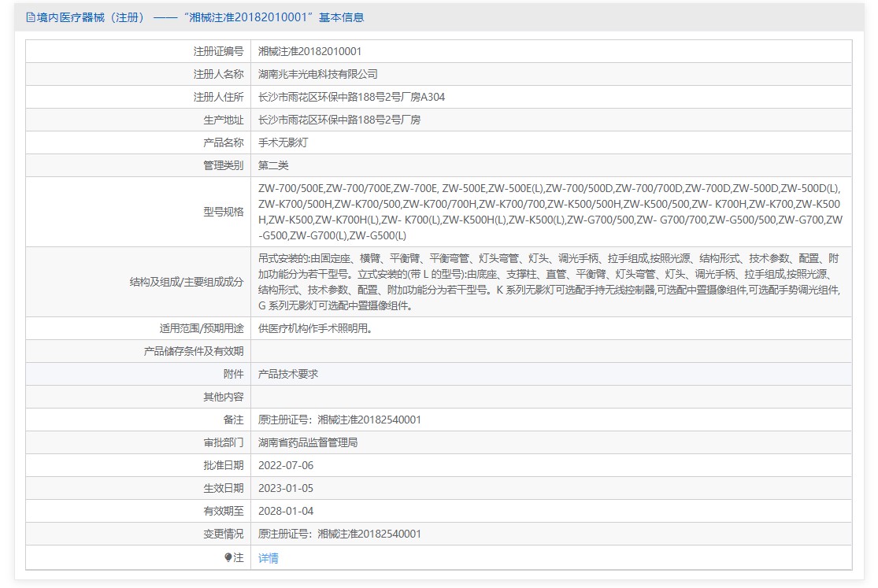Click the 生产地址 value cell
This screenshot has width=878, height=588.
(339, 120)
